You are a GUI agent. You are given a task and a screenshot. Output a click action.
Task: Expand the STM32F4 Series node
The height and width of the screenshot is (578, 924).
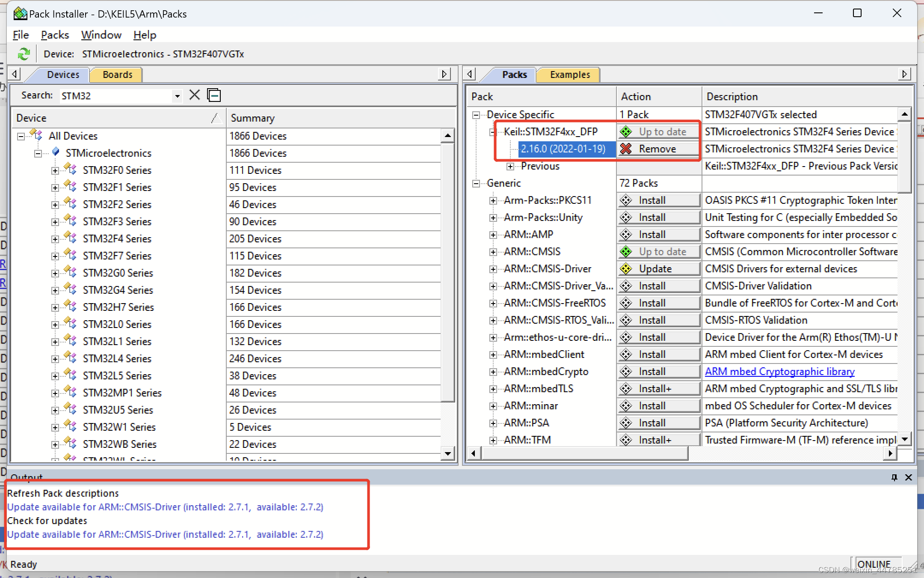click(x=55, y=239)
